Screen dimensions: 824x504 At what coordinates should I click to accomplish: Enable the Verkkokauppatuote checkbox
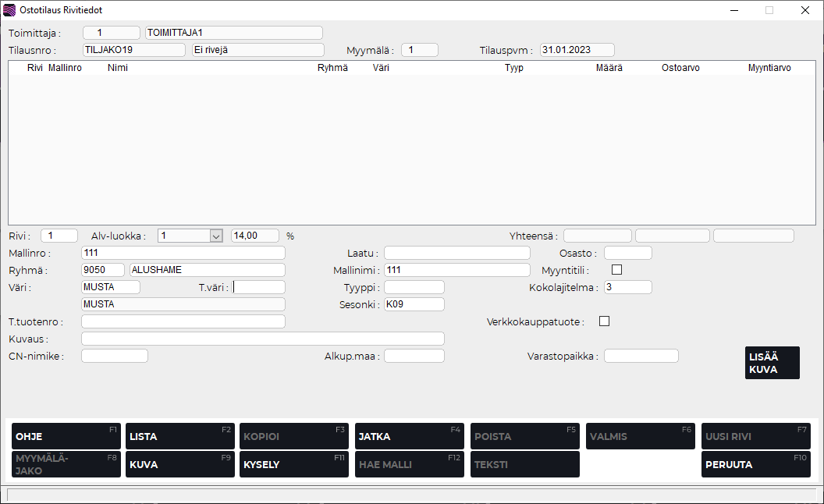[604, 321]
